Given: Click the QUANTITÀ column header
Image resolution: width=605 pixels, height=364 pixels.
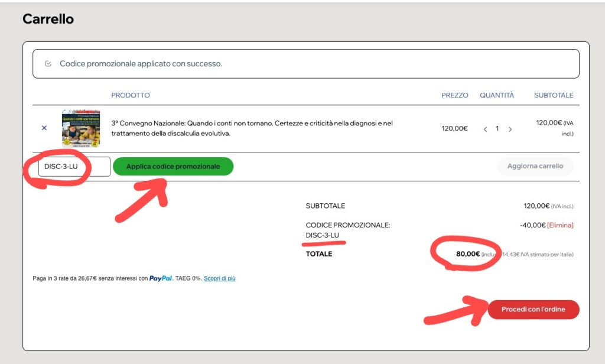Looking at the screenshot, I should 497,95.
